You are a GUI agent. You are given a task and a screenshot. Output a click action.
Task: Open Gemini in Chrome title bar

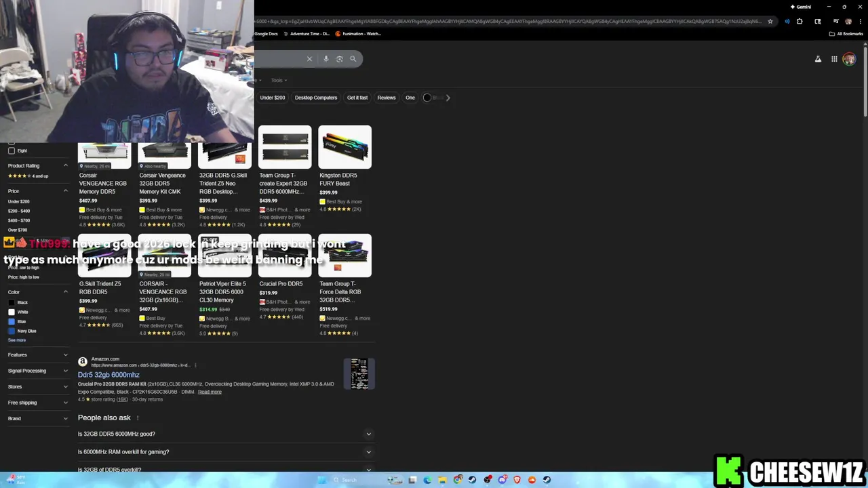click(x=800, y=7)
